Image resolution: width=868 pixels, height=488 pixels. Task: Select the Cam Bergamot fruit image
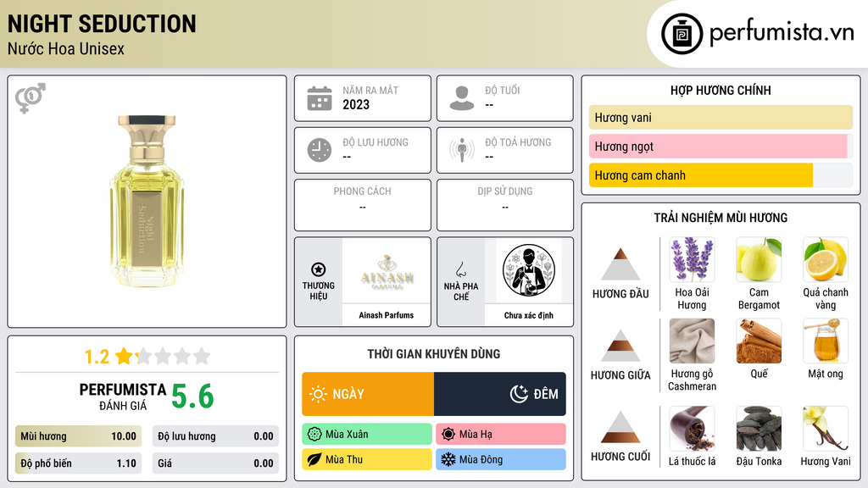click(759, 259)
